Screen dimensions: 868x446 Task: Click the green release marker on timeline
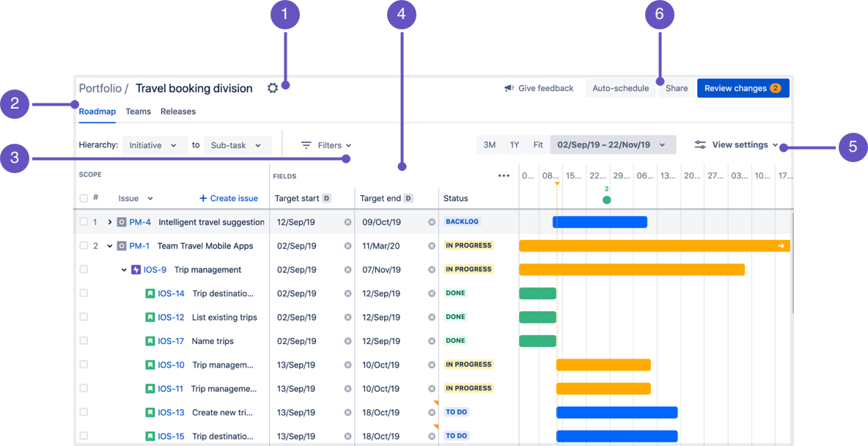point(607,200)
